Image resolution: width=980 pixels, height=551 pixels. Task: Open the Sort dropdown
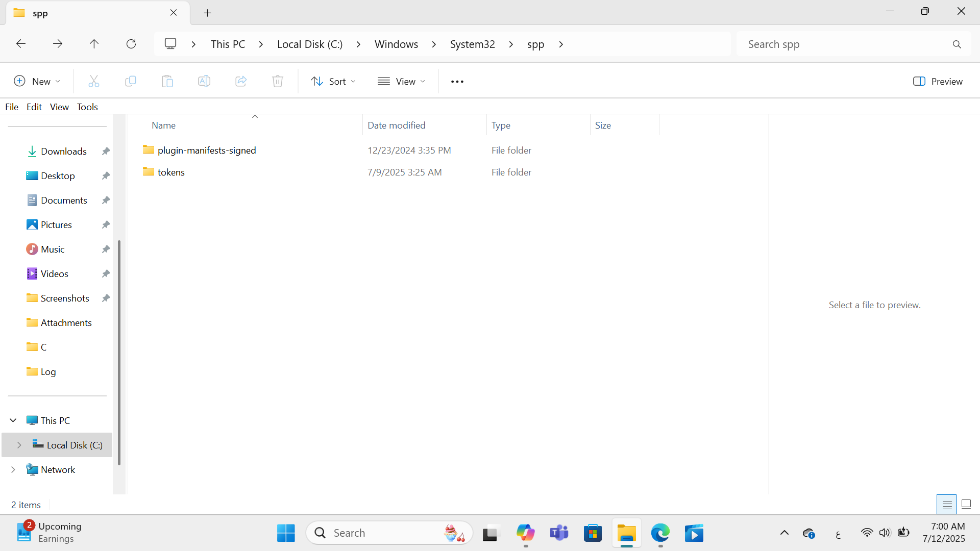[x=333, y=82]
